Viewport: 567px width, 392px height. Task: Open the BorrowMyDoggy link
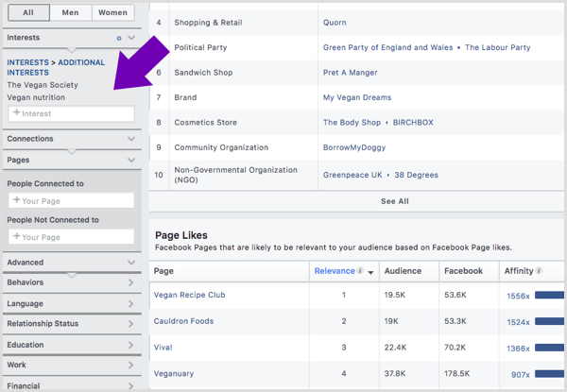point(354,147)
